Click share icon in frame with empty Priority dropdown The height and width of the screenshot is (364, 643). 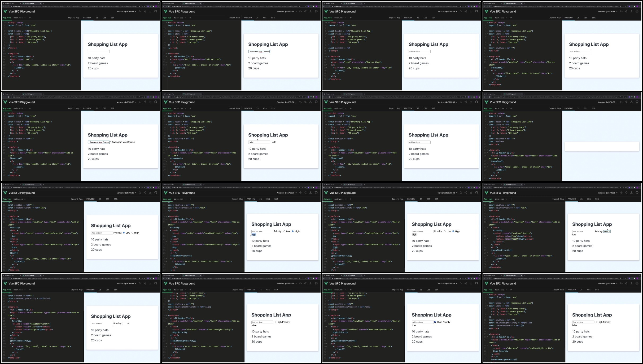point(145,283)
